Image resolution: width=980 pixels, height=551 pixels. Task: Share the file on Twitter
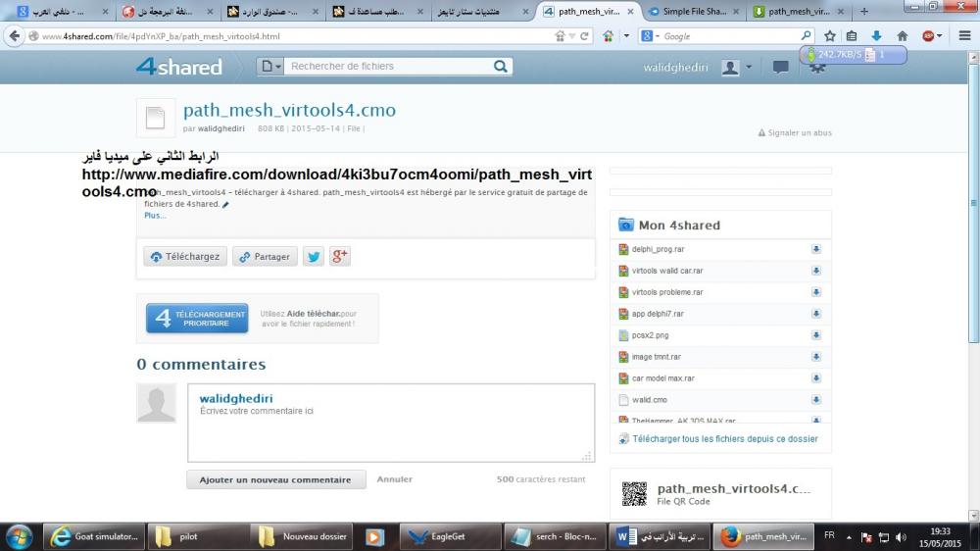point(314,257)
